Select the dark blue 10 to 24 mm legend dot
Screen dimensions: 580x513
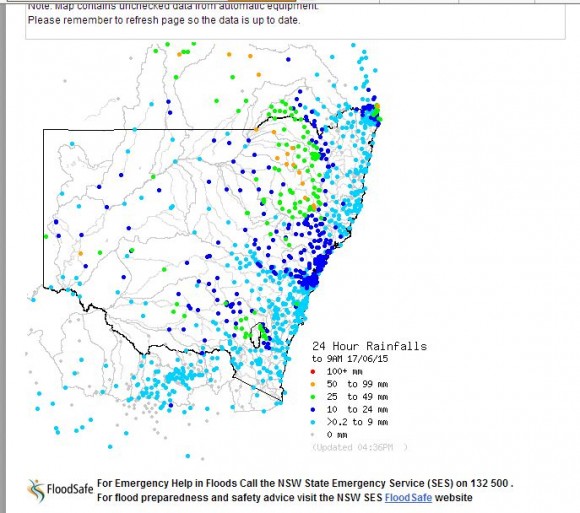coord(313,409)
